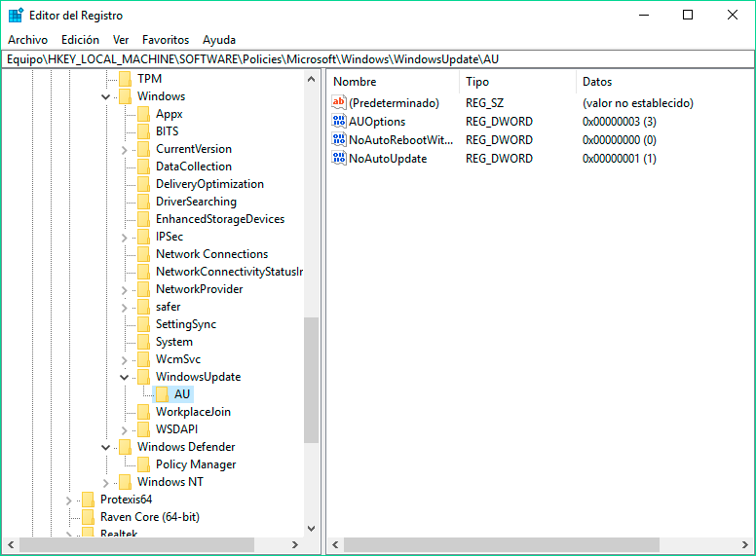Expand the WcmSvc key chevron
Image resolution: width=756 pixels, height=556 pixels.
[124, 360]
